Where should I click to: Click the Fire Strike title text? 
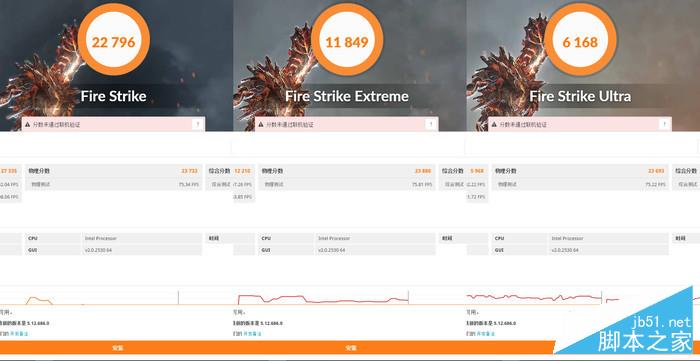coord(113,96)
